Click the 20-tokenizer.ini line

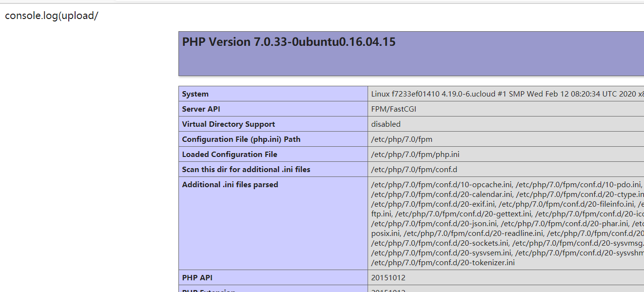(443, 263)
